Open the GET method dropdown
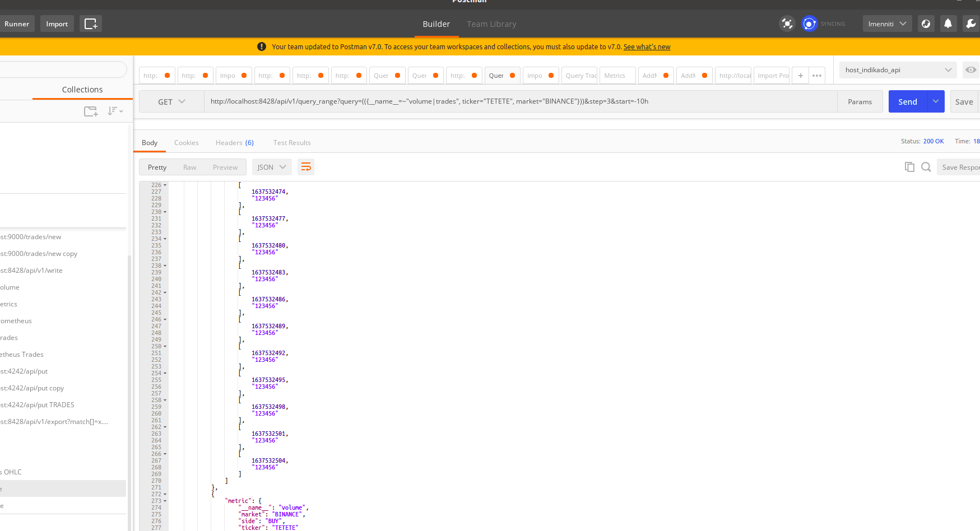 (171, 101)
